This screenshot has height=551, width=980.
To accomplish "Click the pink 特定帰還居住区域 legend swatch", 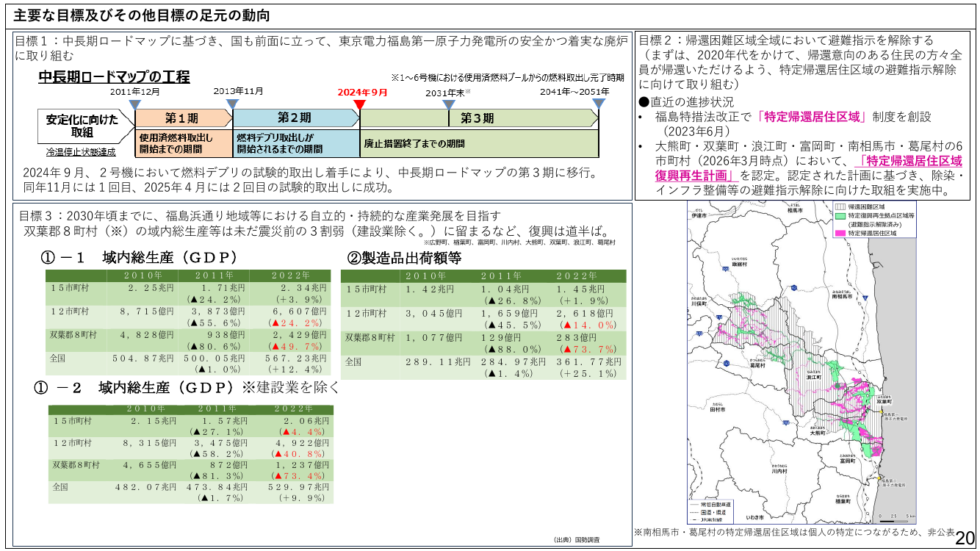I will 840,232.
